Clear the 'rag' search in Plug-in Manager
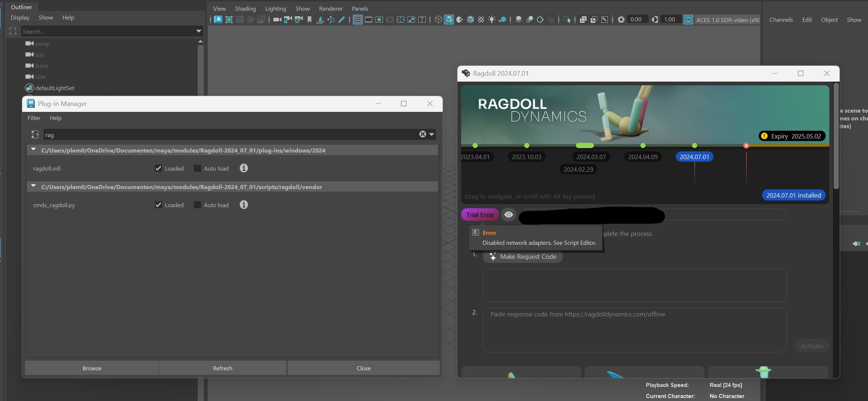This screenshot has width=868, height=401. click(x=423, y=134)
